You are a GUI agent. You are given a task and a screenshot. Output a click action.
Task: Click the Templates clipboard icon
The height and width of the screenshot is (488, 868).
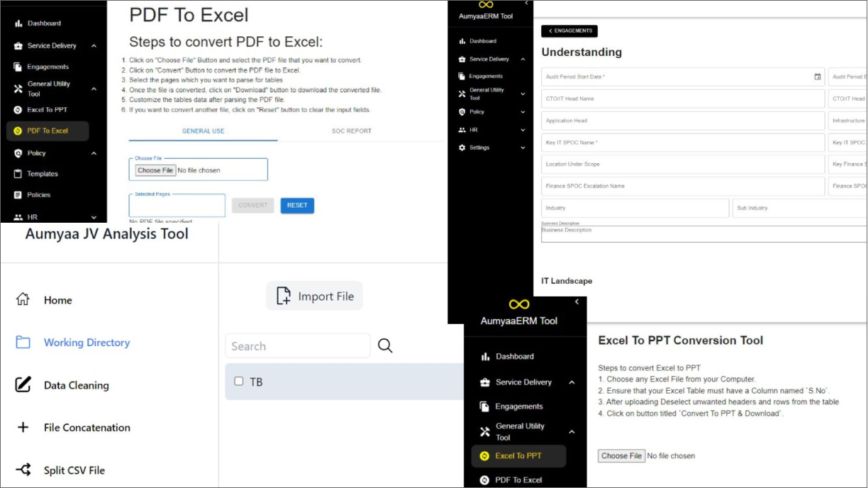[x=18, y=174]
